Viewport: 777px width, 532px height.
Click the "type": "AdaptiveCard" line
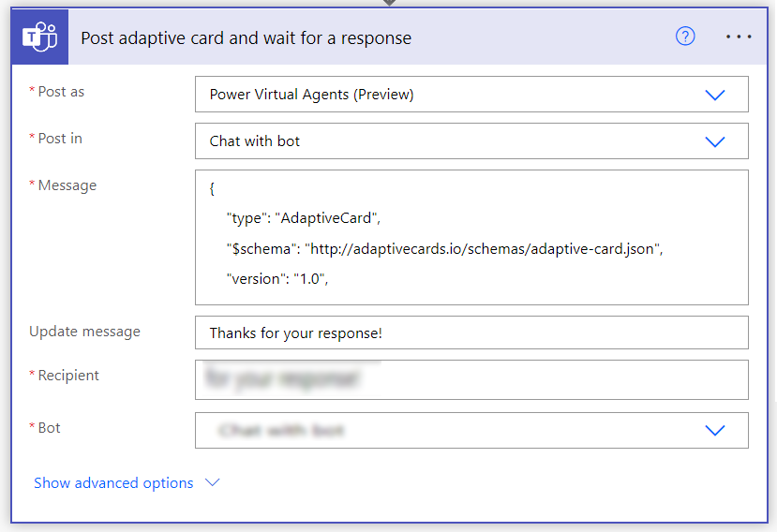tap(304, 218)
